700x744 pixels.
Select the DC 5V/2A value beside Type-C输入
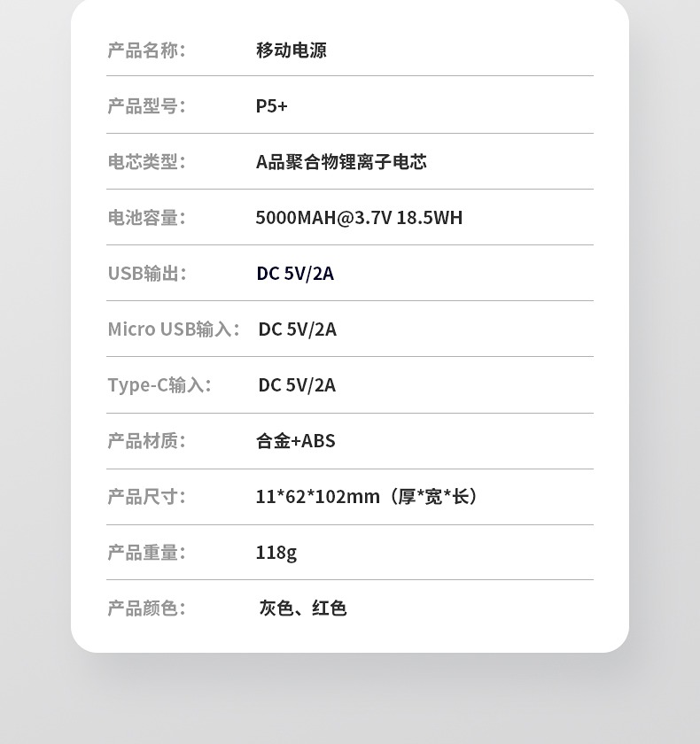[x=297, y=385]
